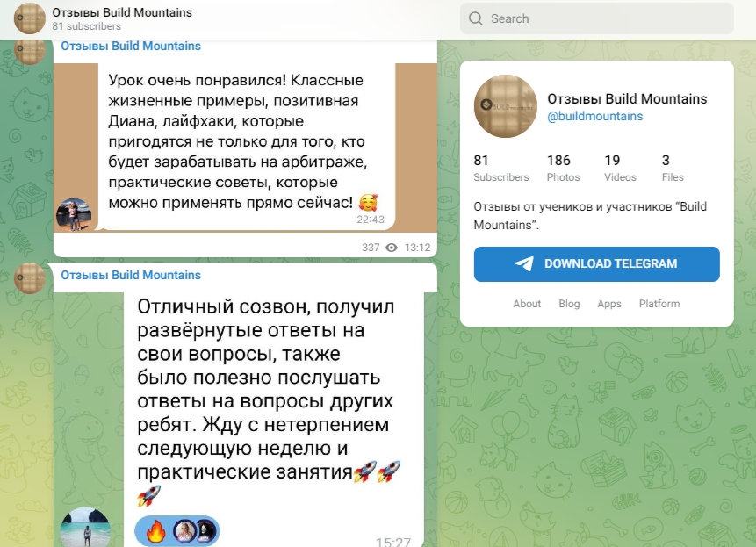
Task: Open the Apps footer link
Action: pos(609,304)
